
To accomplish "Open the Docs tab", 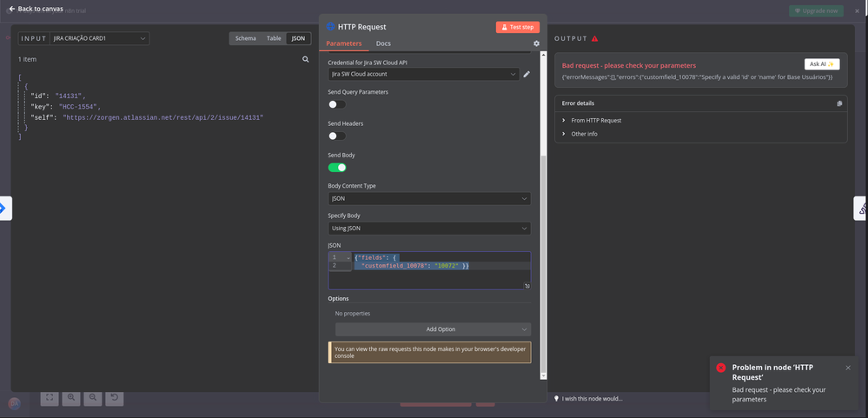I will point(383,43).
